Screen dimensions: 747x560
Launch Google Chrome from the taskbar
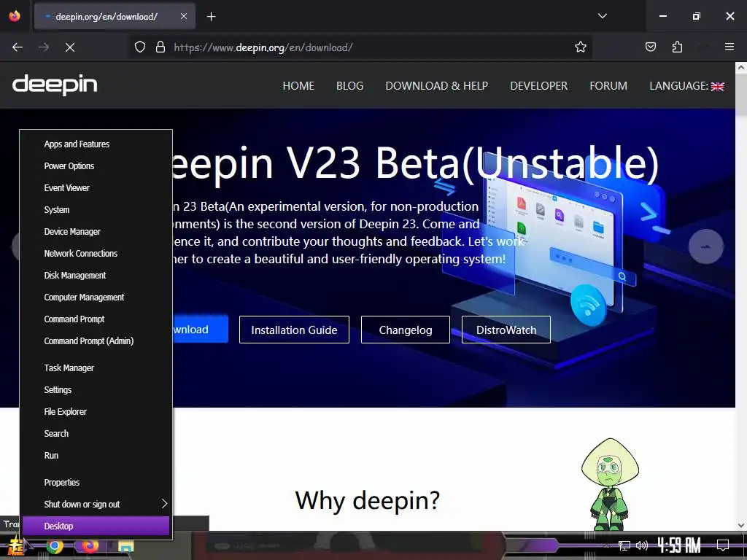[55, 546]
